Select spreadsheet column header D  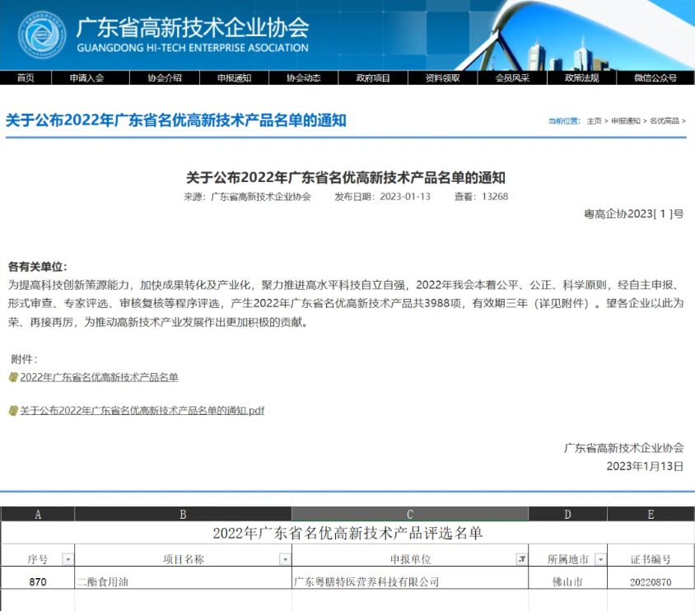(568, 514)
